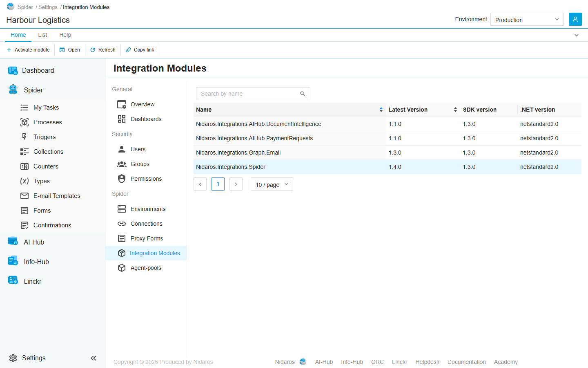Click Copy link in the toolbar
This screenshot has height=368, width=588.
pyautogui.click(x=140, y=50)
